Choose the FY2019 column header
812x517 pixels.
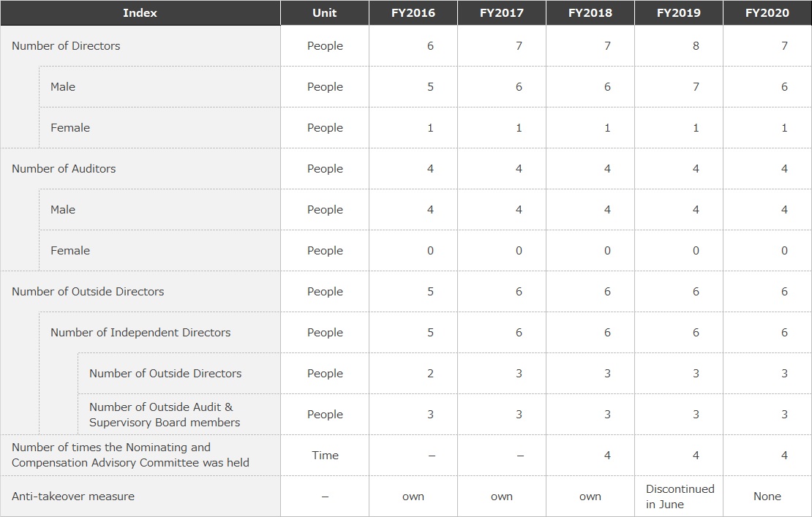coord(679,13)
